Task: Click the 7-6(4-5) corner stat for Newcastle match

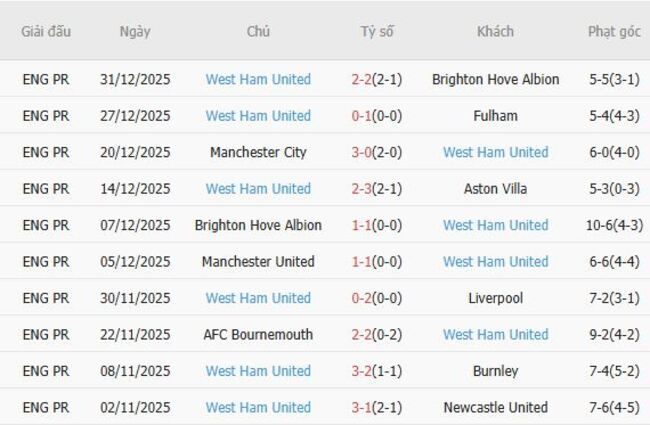Action: (614, 408)
